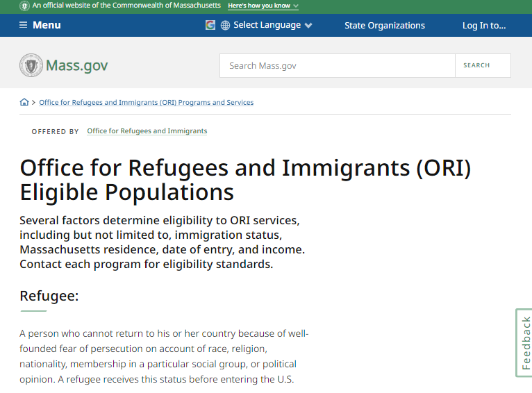Click the Refugee: section heading
The image size is (532, 393).
tap(49, 296)
